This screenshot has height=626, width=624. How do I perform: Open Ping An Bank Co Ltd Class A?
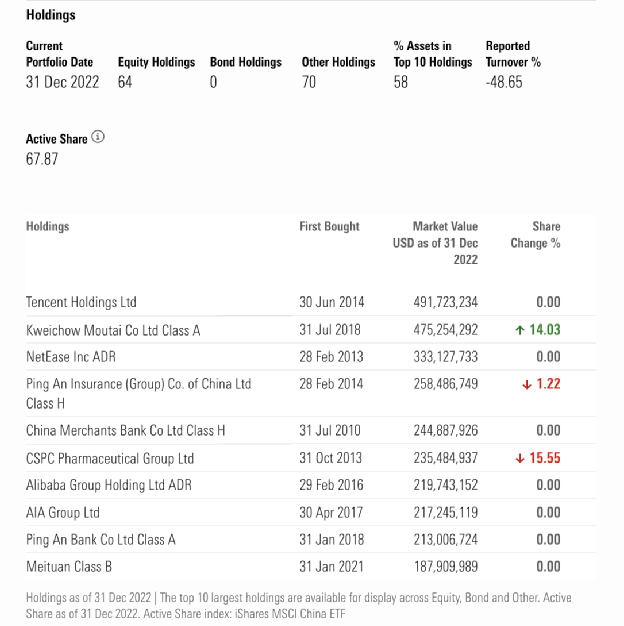(101, 540)
